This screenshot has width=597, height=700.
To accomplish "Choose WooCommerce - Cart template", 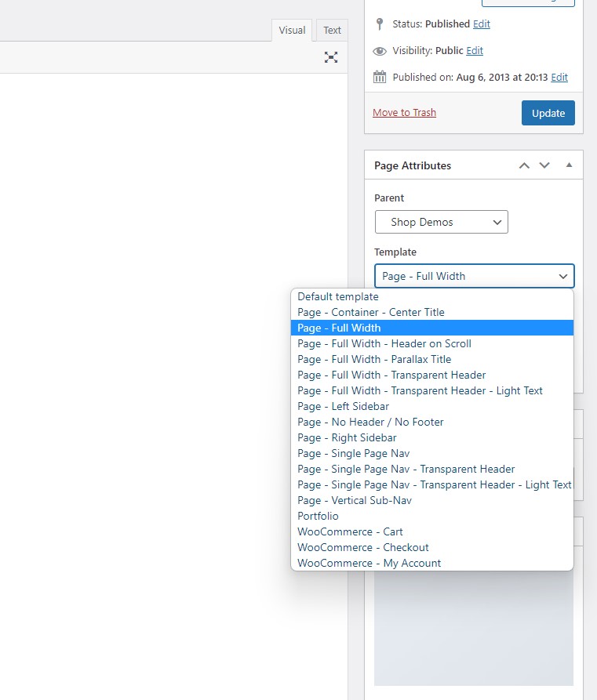I will 432,531.
